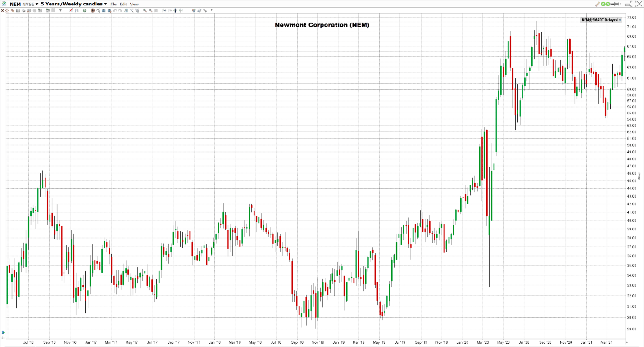Click the printer icon to print chart
The width and height of the screenshot is (644, 347).
click(x=23, y=10)
